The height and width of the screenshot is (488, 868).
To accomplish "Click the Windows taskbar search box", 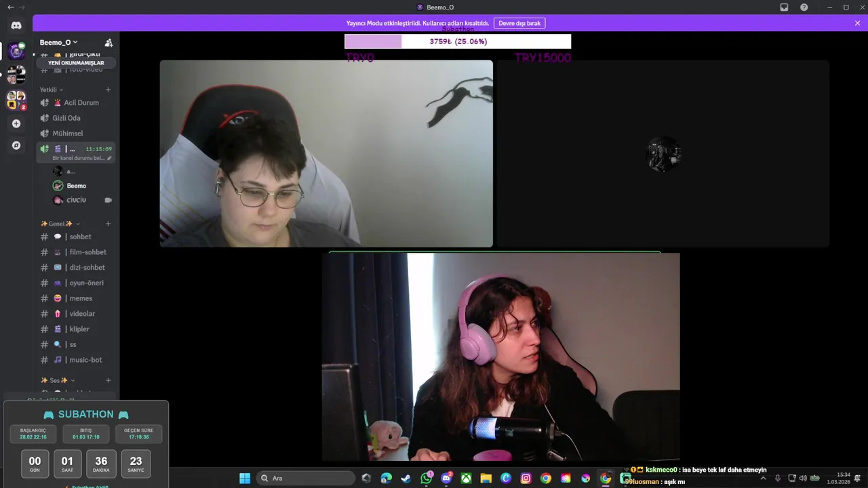I will (x=306, y=479).
